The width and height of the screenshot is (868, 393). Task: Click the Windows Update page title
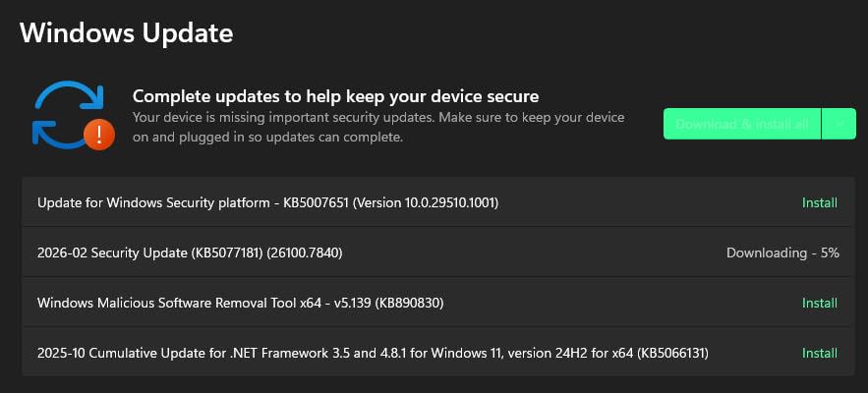[126, 32]
